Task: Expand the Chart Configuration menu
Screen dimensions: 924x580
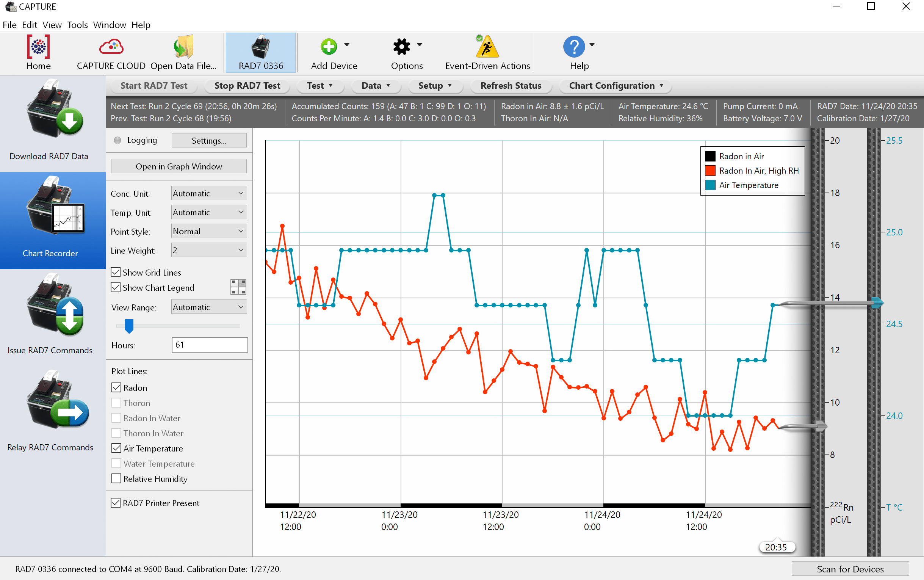Action: click(615, 86)
